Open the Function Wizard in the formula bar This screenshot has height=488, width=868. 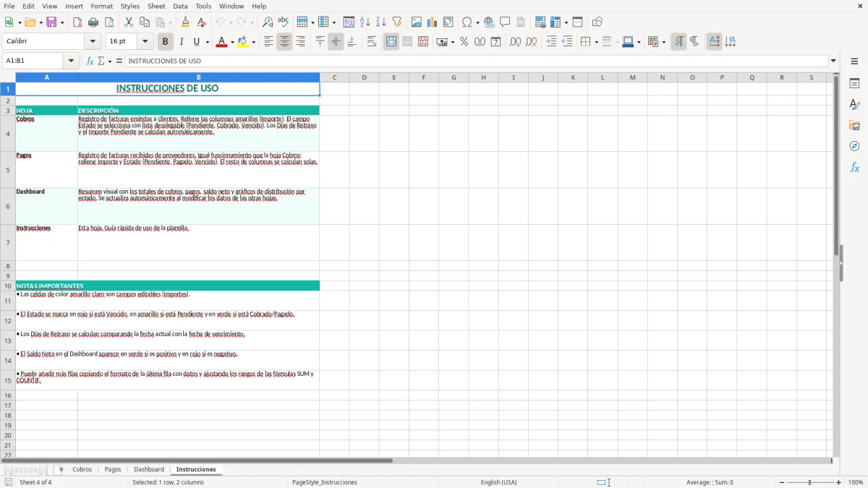[x=90, y=61]
